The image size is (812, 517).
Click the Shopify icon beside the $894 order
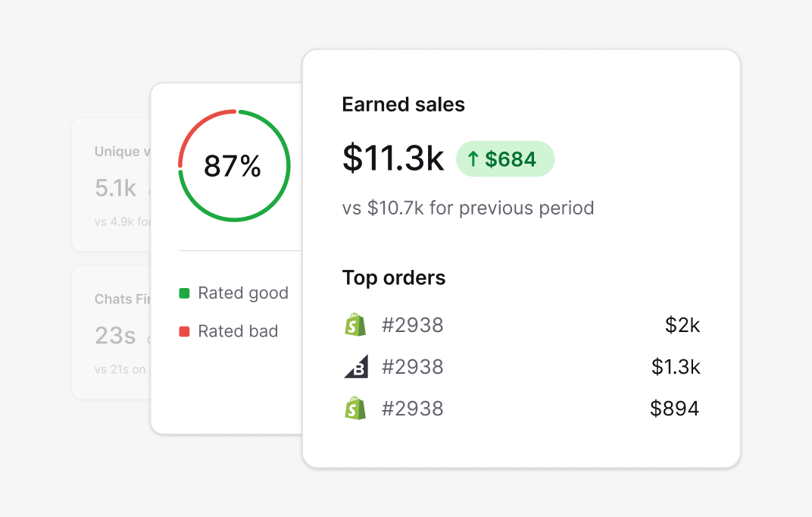[355, 408]
